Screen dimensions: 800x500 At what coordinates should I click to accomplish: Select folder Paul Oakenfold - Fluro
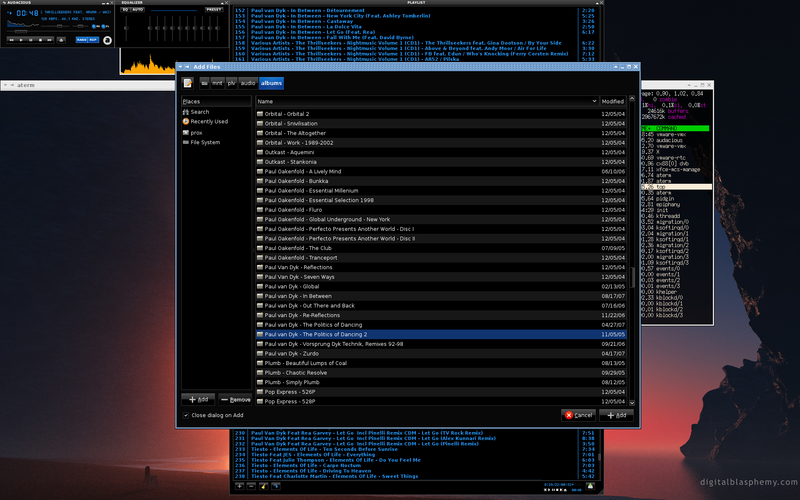pyautogui.click(x=441, y=210)
